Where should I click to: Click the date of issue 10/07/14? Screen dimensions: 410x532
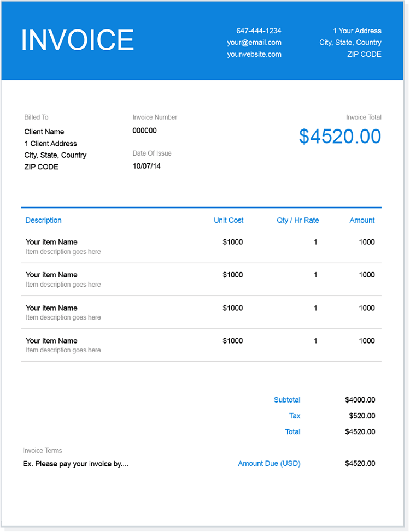(x=147, y=166)
